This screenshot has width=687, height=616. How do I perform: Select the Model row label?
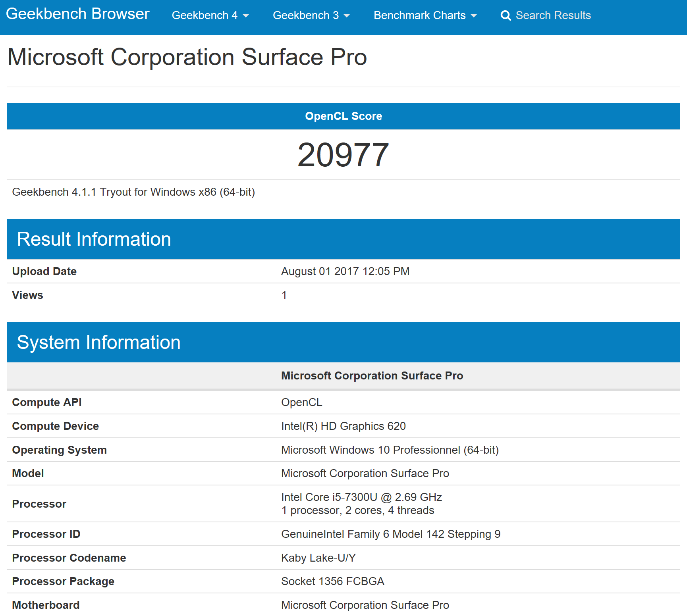28,474
